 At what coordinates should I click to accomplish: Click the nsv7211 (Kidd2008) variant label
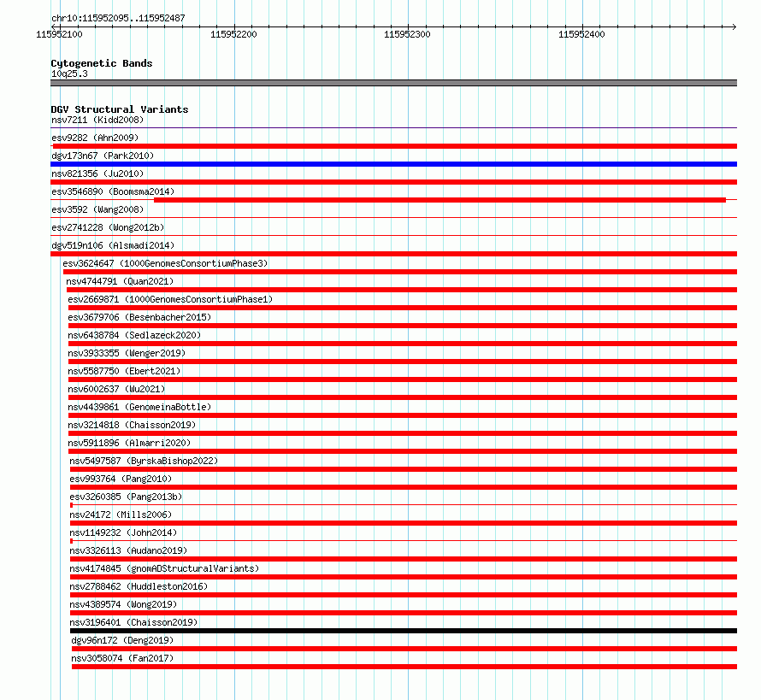pyautogui.click(x=97, y=120)
